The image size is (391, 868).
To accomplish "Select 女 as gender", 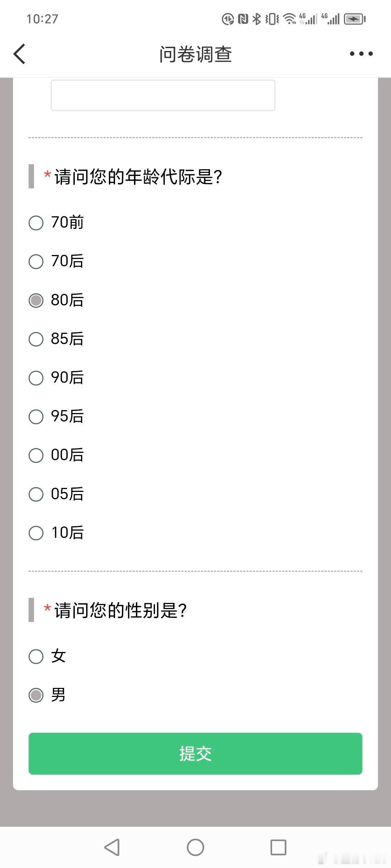I will click(47, 656).
